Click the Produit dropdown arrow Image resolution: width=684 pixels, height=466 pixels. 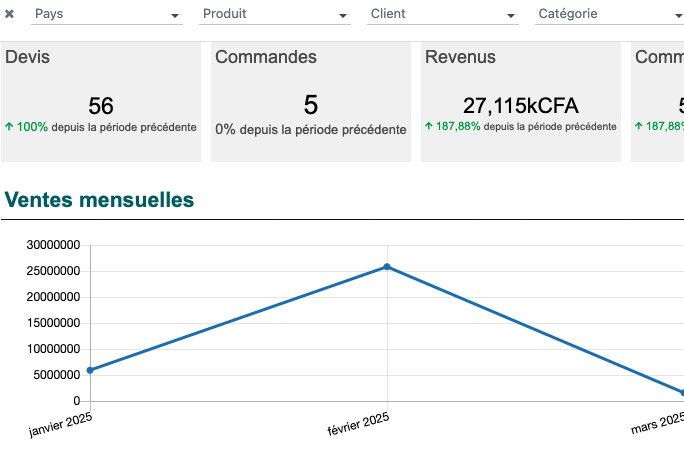click(343, 16)
